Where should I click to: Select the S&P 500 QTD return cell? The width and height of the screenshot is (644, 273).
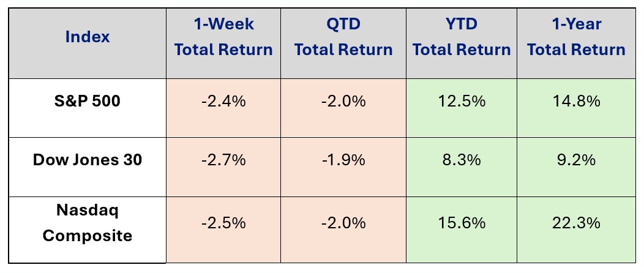pos(343,100)
